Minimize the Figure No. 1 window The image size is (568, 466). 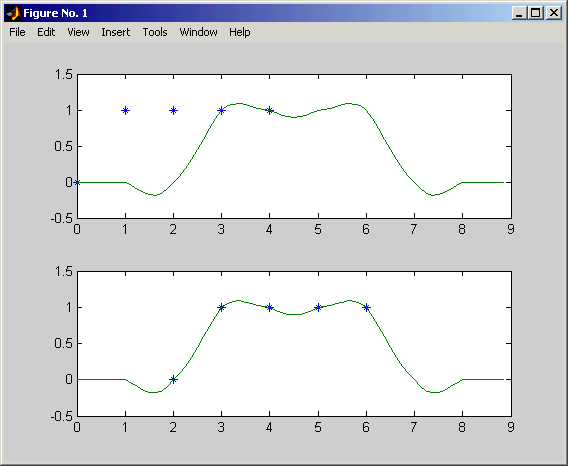519,13
